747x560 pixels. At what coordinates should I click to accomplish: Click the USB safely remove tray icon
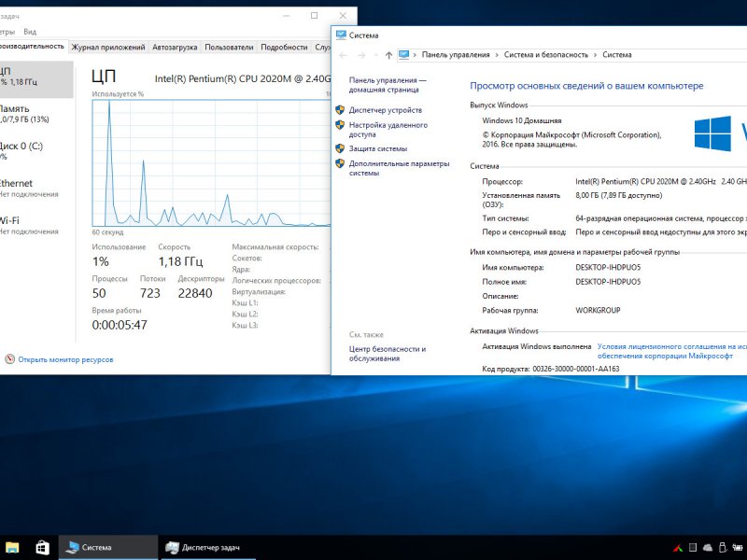(x=722, y=548)
